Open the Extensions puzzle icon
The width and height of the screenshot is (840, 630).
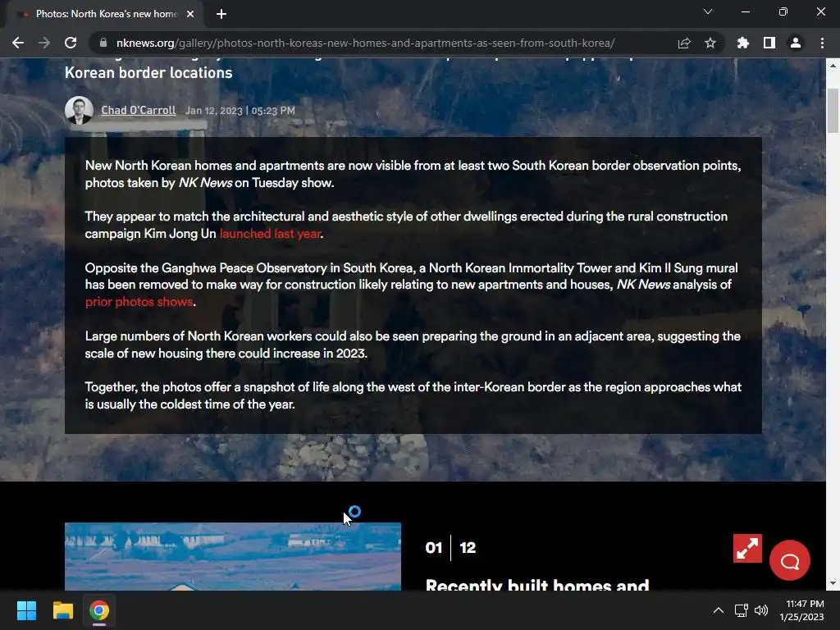[x=742, y=43]
